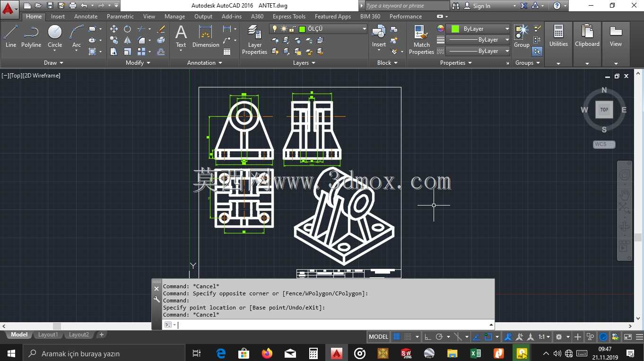This screenshot has width=644, height=361.
Task: Click the Copy tool in Modify panel
Action: point(114,40)
